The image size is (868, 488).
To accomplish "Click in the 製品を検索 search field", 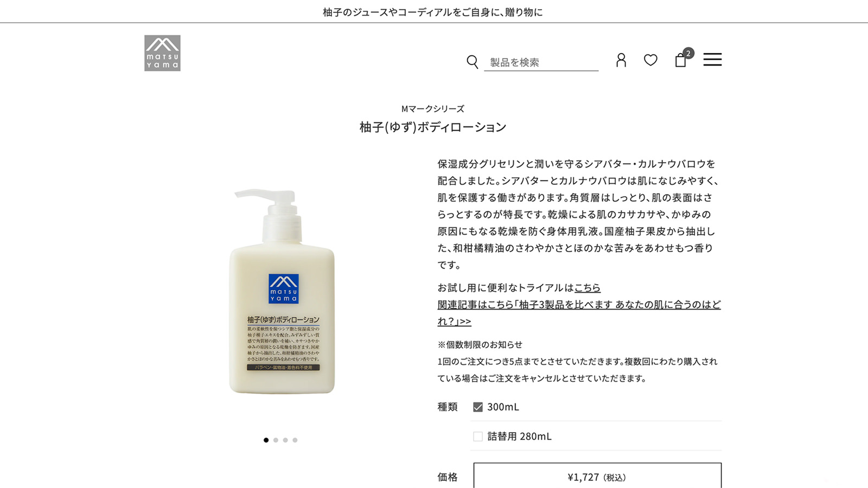I will pyautogui.click(x=541, y=62).
